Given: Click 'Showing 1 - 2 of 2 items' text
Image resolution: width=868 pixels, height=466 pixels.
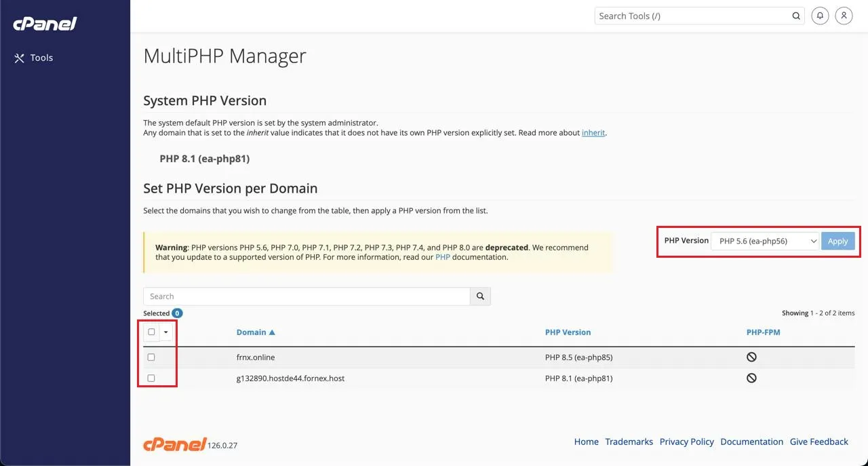Looking at the screenshot, I should pos(818,313).
